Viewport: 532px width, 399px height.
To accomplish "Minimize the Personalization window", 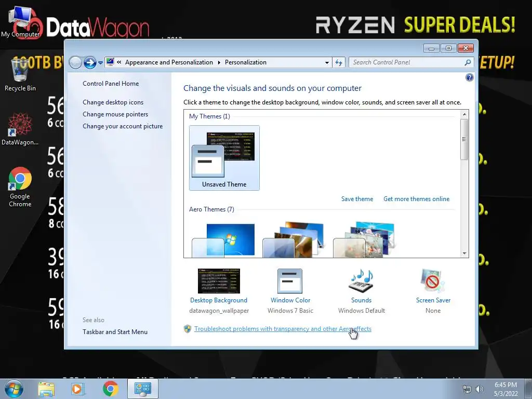I will point(431,48).
